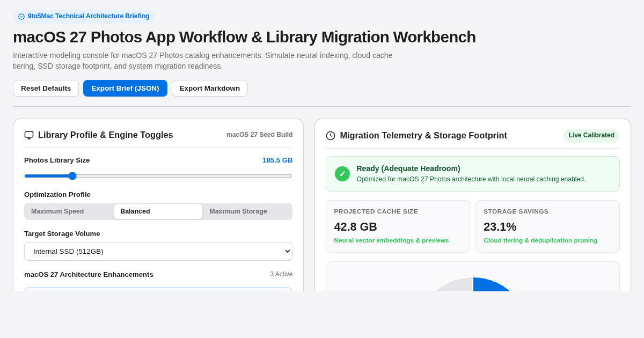The image size is (644, 338).
Task: Click the badge icon beside 9to5Mac Technical Architecture Briefing
Action: tap(21, 17)
